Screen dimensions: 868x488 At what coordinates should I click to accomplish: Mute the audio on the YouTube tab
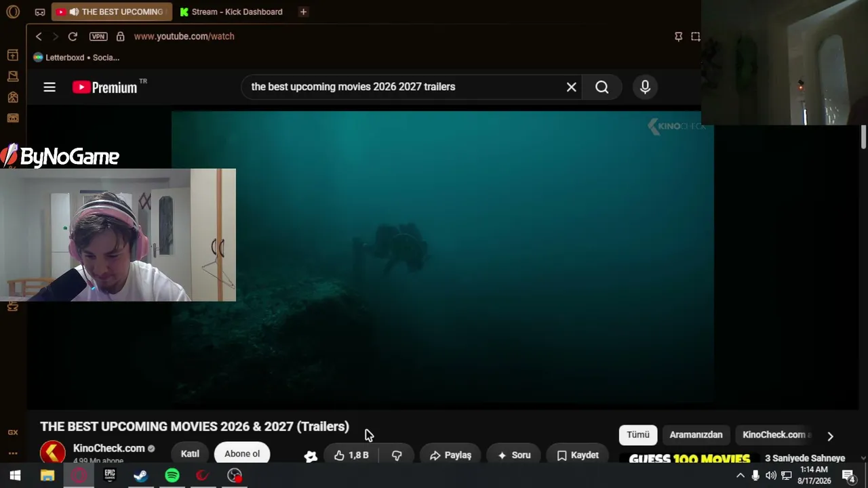coord(74,12)
